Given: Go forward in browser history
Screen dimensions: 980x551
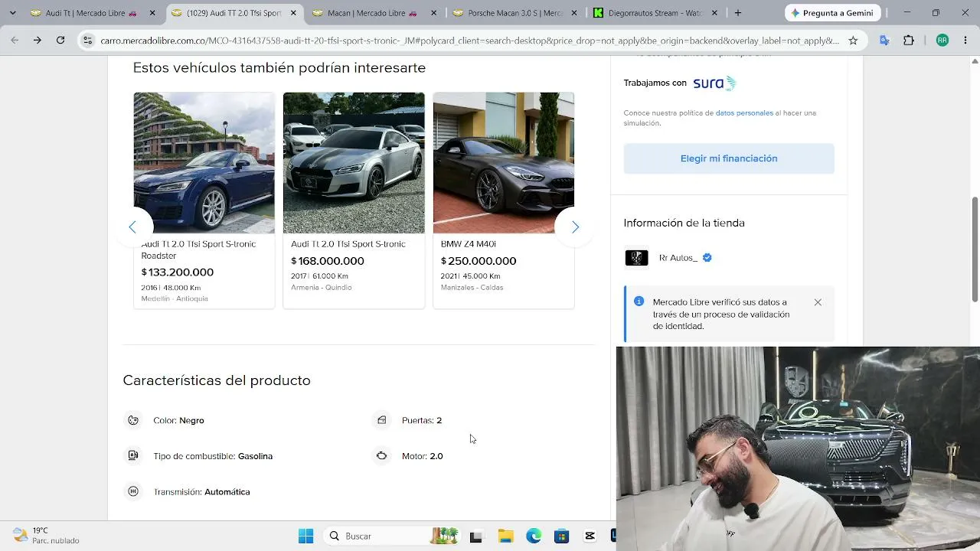Looking at the screenshot, I should point(37,41).
